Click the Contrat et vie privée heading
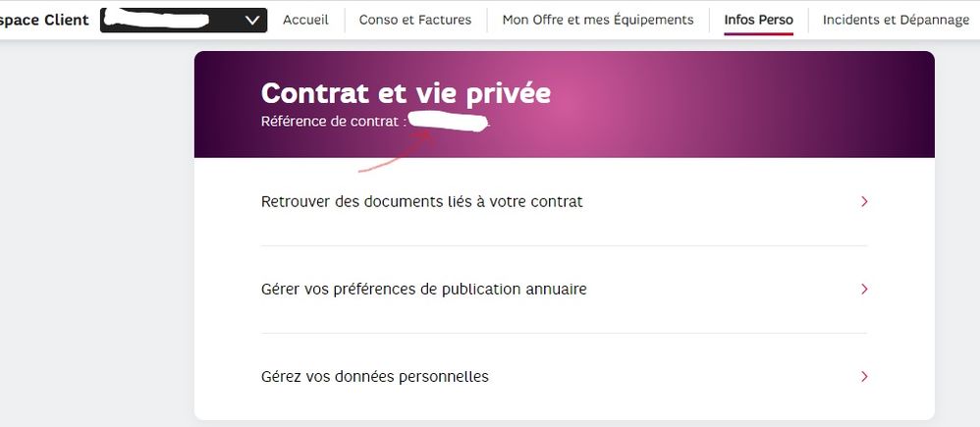The image size is (980, 427). point(406,93)
